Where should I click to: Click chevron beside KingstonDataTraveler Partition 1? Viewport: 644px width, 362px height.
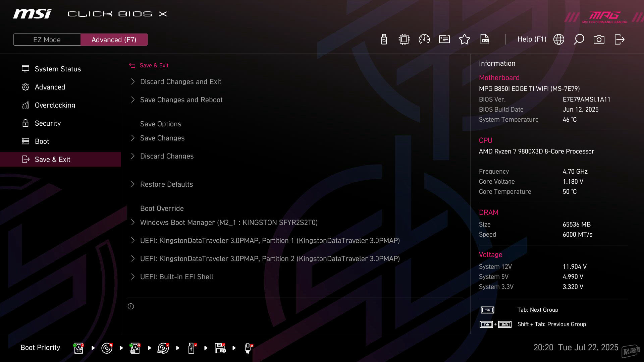(x=133, y=240)
